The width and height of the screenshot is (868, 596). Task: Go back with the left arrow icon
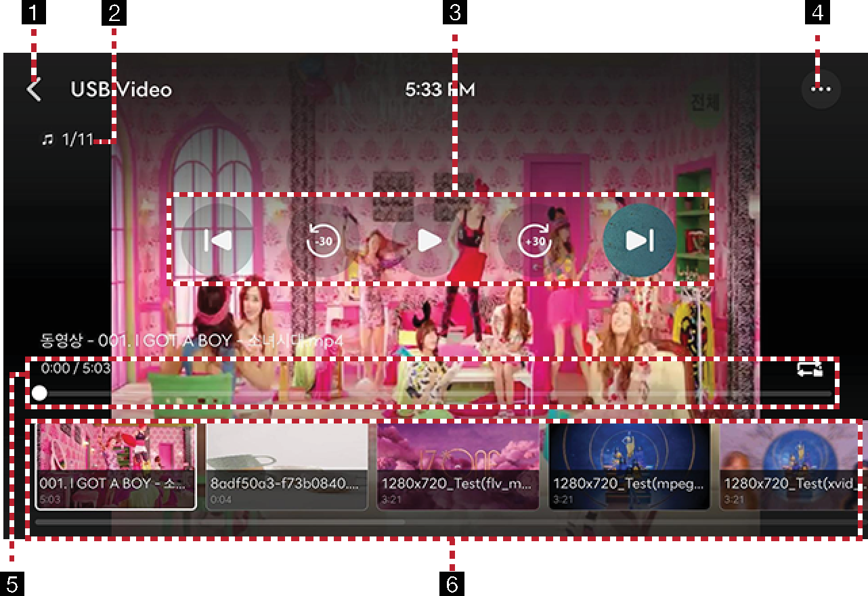click(x=34, y=89)
